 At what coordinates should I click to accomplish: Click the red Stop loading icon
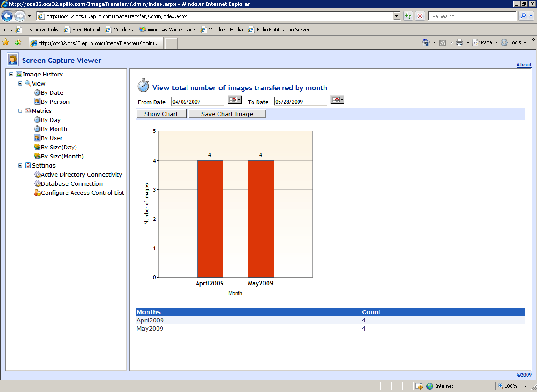click(x=420, y=16)
